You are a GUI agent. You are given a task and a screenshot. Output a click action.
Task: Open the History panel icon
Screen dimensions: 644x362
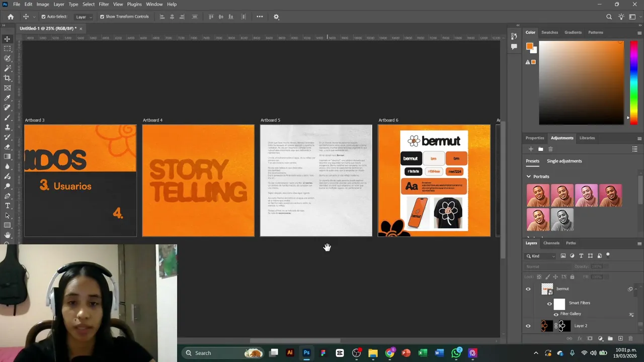click(x=514, y=36)
